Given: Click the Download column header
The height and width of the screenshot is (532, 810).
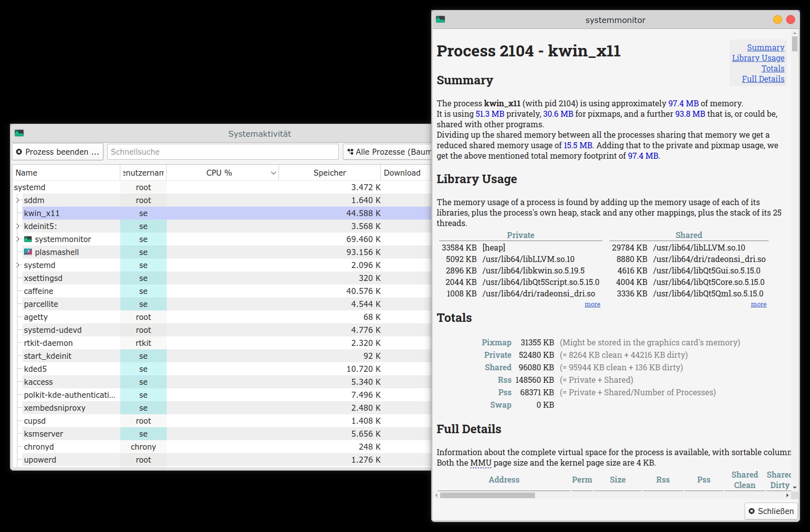Looking at the screenshot, I should [x=405, y=173].
